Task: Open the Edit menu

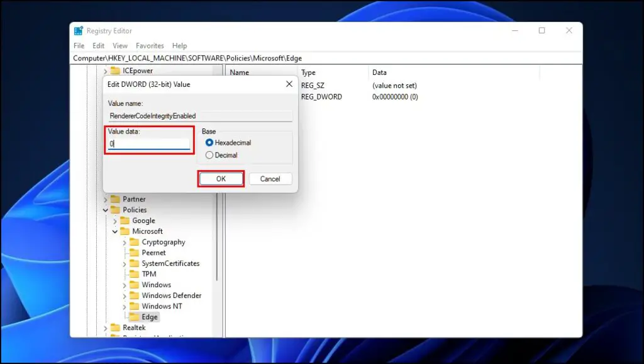Action: (x=98, y=45)
